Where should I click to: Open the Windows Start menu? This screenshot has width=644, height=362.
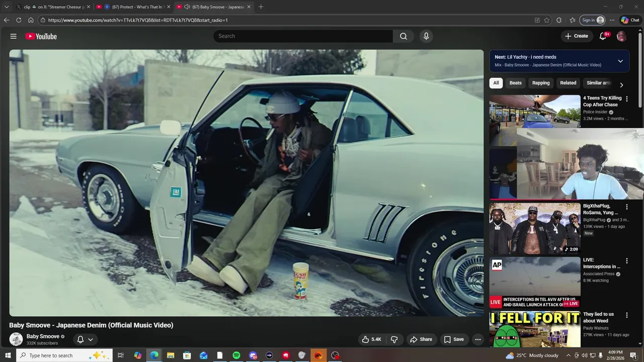pos(8,355)
